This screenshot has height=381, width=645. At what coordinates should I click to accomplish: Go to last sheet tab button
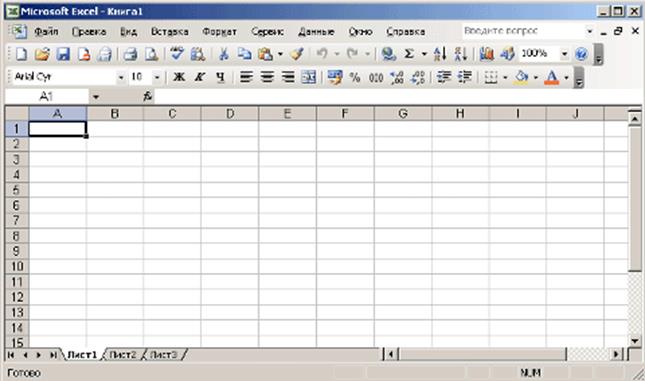[53, 355]
